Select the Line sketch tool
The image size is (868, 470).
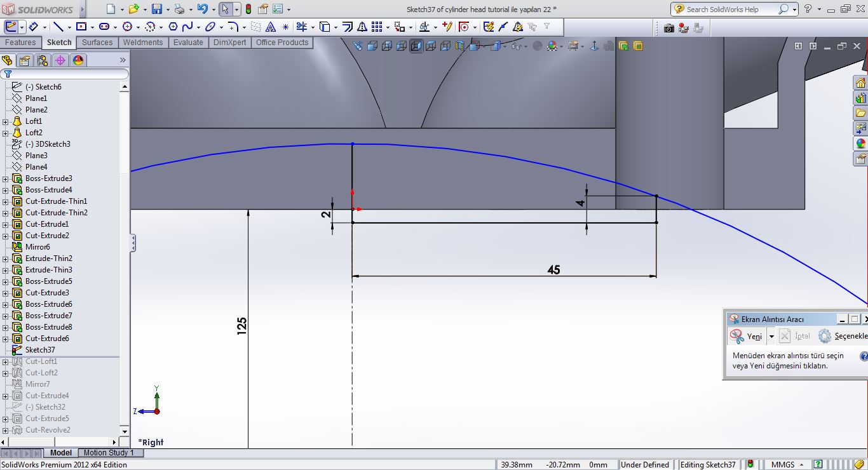click(58, 27)
